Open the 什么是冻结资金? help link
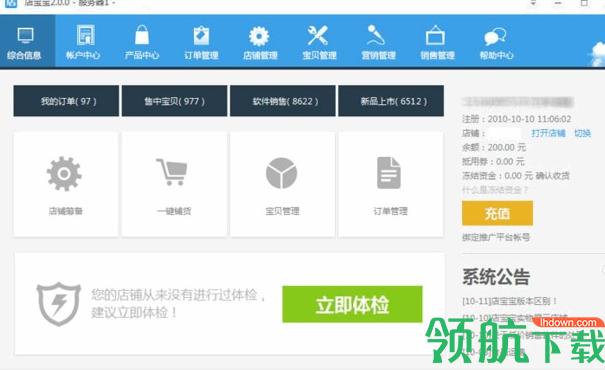 point(495,190)
